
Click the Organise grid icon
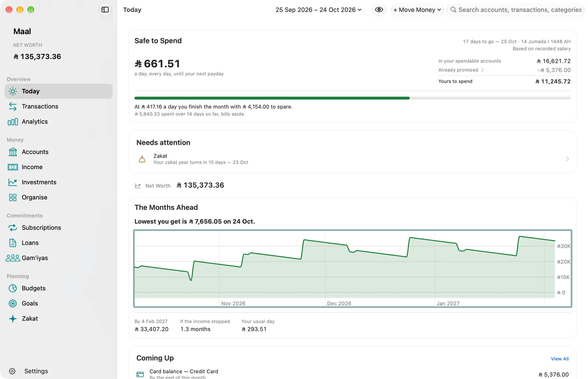tap(13, 197)
